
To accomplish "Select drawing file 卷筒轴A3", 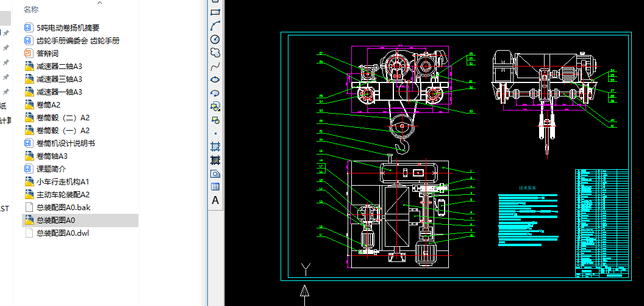I will click(46, 156).
